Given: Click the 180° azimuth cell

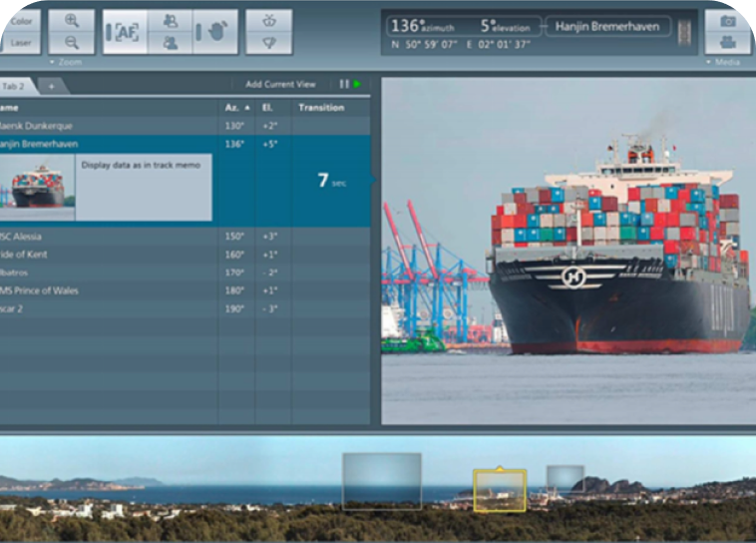Looking at the screenshot, I should tap(234, 290).
